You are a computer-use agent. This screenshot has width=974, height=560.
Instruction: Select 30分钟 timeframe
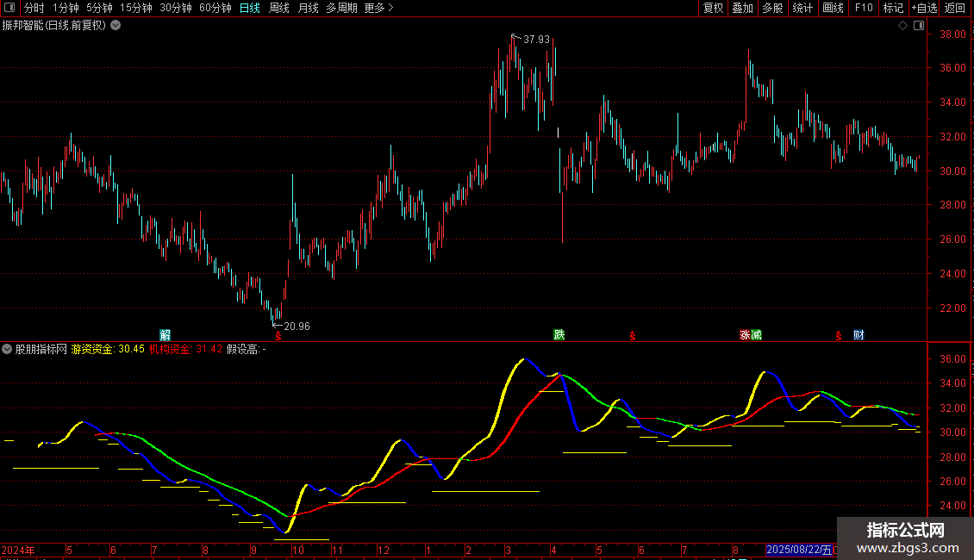pyautogui.click(x=176, y=8)
